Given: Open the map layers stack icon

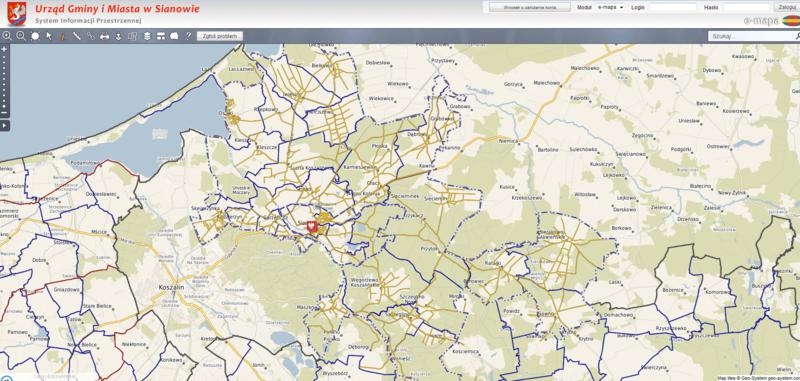Looking at the screenshot, I should 147,36.
